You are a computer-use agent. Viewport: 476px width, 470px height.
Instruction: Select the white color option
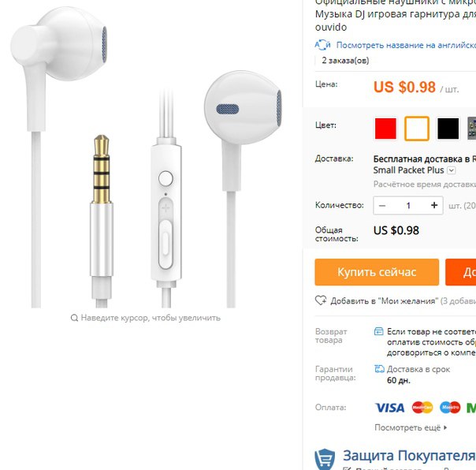point(416,129)
